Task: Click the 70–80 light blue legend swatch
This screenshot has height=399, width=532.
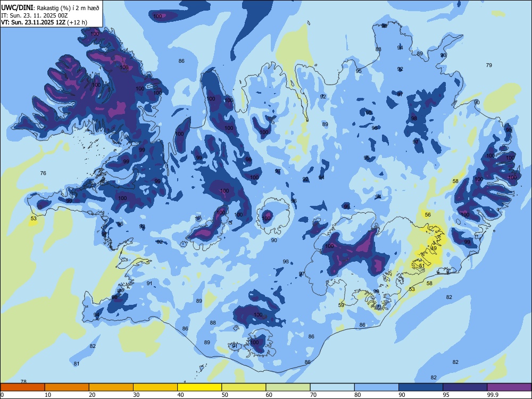Action: coord(332,387)
